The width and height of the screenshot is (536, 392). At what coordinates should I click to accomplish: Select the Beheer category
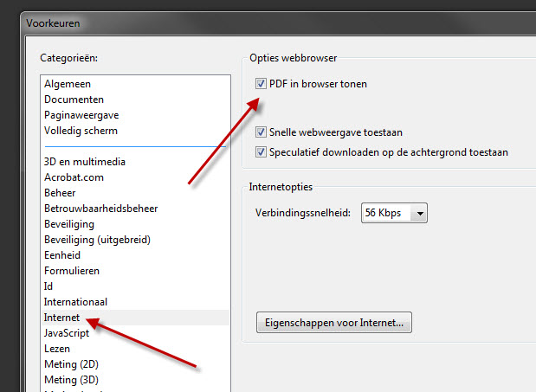(60, 193)
